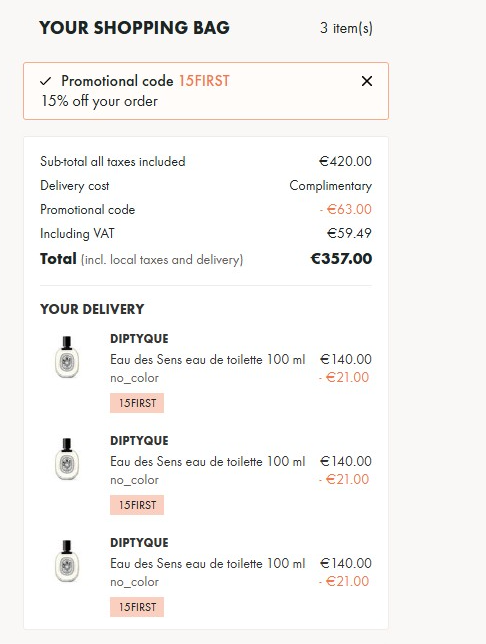The width and height of the screenshot is (486, 644).
Task: Remove the 15FIRST promotional code with X
Action: (367, 81)
